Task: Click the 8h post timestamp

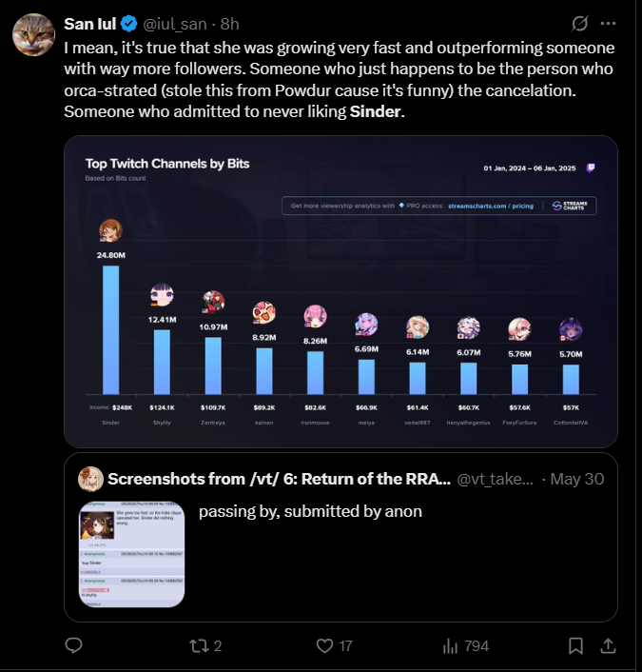Action: pos(229,24)
